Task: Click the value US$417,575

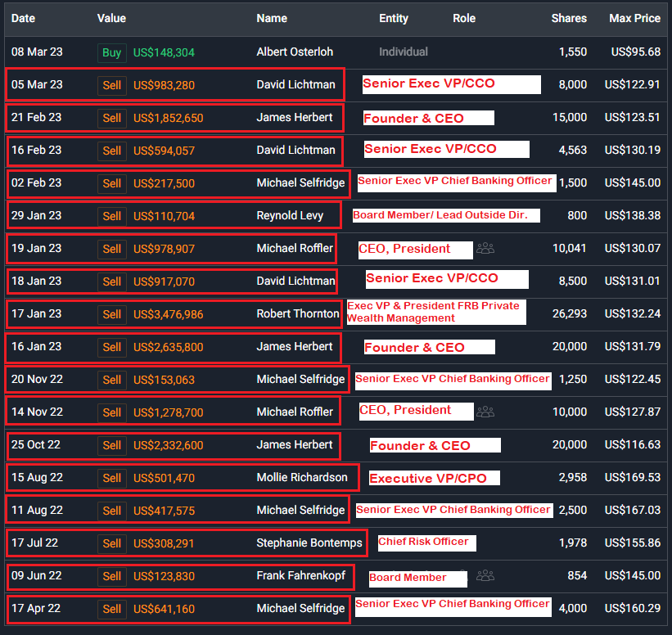Action: (x=164, y=511)
